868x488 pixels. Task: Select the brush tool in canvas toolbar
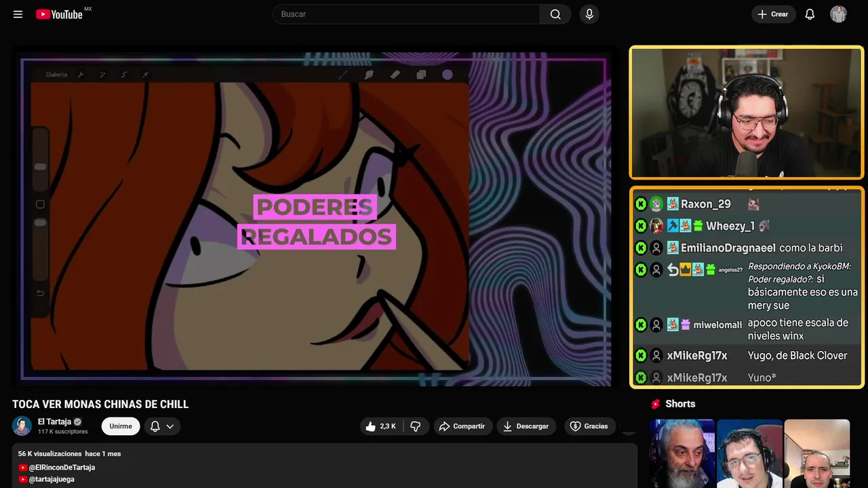tap(343, 75)
